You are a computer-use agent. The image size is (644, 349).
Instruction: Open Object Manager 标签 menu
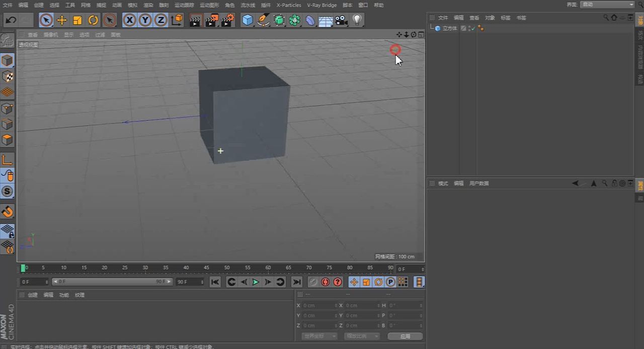coord(505,18)
